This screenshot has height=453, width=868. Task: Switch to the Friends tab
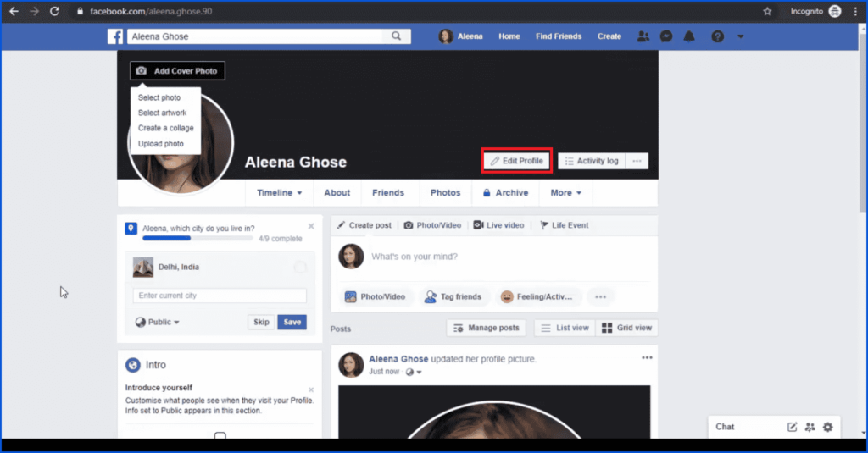pyautogui.click(x=388, y=192)
